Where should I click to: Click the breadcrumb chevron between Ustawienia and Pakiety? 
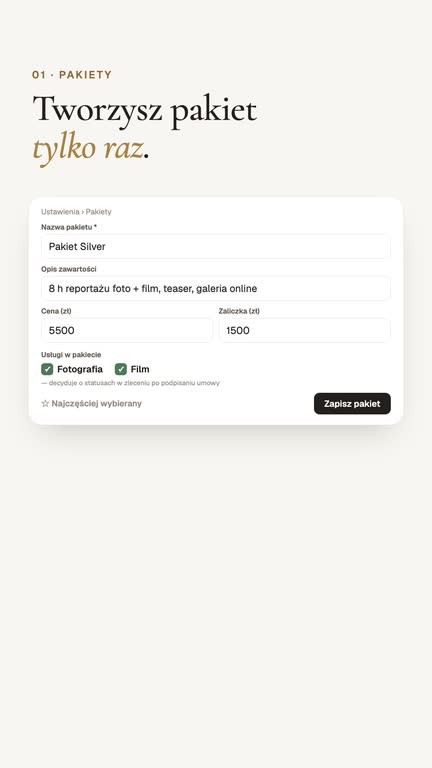tap(82, 212)
